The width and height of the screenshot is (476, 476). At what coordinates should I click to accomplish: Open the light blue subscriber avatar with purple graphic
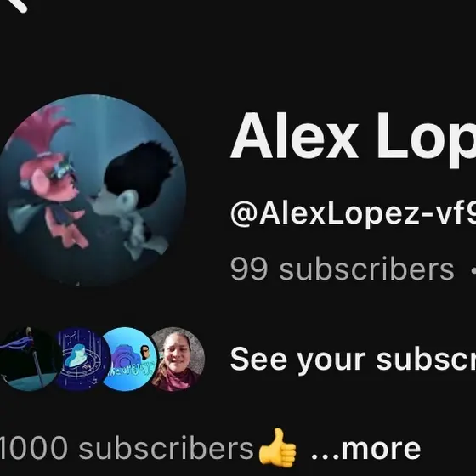129,359
